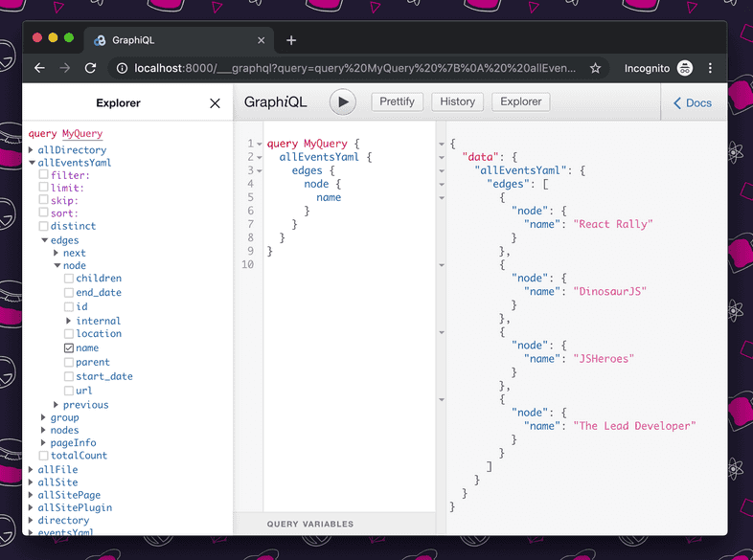Open Chrome three-dot menu
This screenshot has width=753, height=560.
pyautogui.click(x=710, y=68)
